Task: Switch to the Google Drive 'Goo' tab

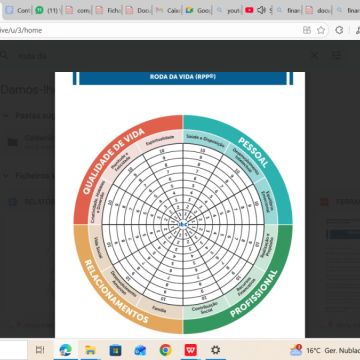Action: tap(199, 10)
